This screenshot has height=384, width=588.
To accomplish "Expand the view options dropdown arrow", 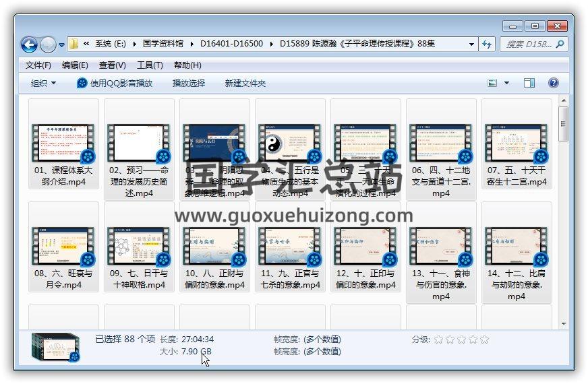I will 506,83.
